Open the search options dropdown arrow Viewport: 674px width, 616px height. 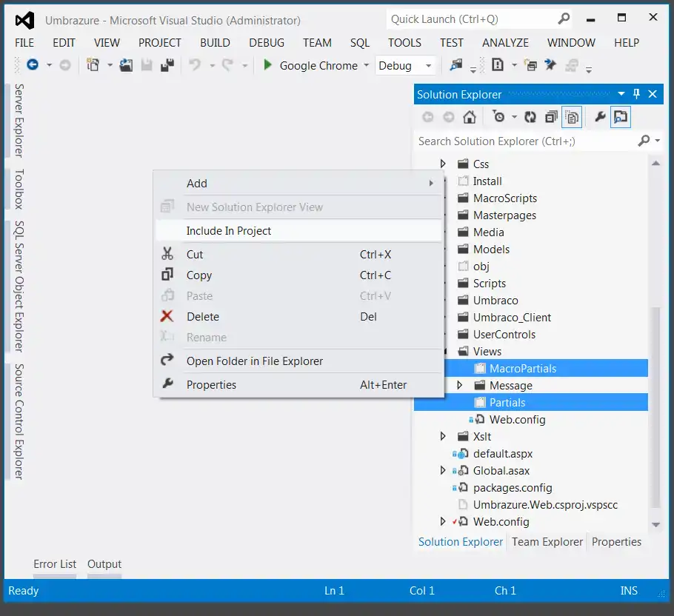657,141
